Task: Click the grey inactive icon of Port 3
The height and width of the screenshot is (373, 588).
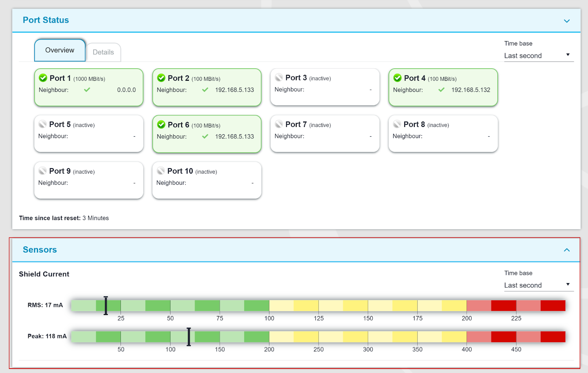Action: (279, 77)
